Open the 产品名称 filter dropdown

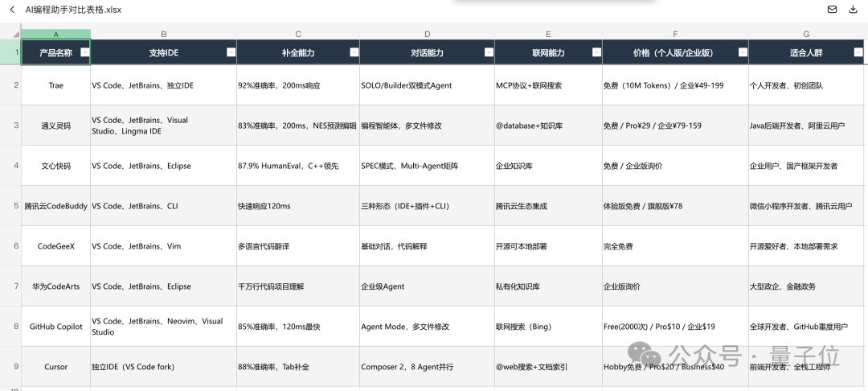(84, 52)
